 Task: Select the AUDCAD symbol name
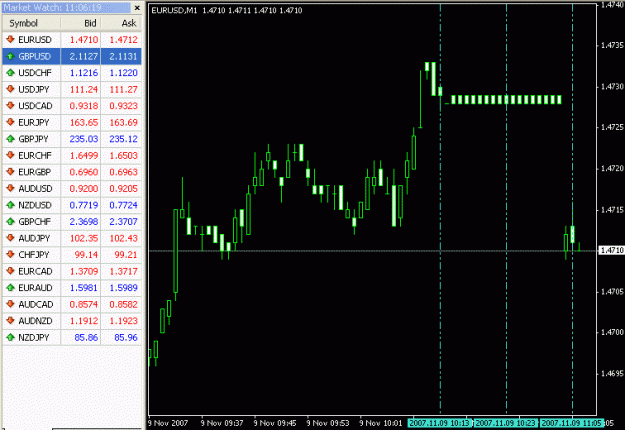[x=36, y=304]
